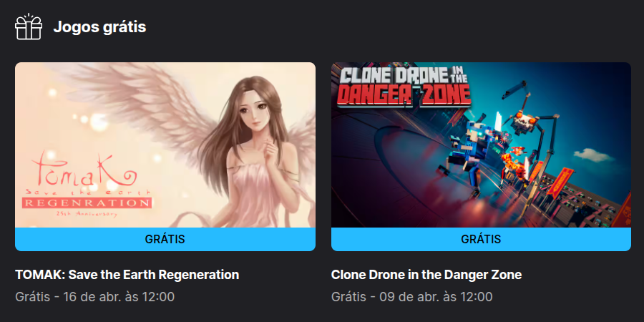
Task: Click the "Save the earth" subtitle on the cover
Action: tap(87, 192)
